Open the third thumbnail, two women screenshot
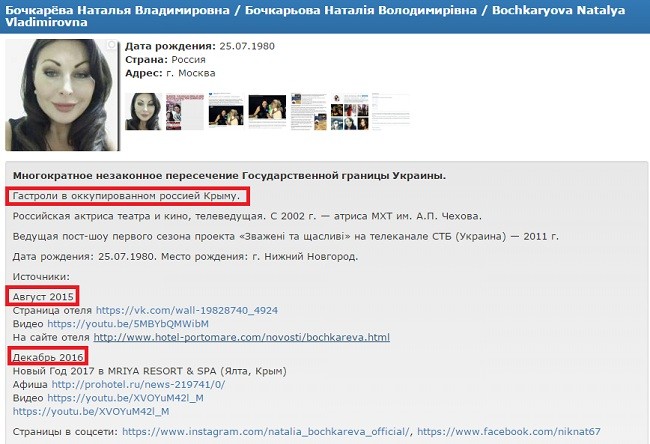 pos(226,109)
